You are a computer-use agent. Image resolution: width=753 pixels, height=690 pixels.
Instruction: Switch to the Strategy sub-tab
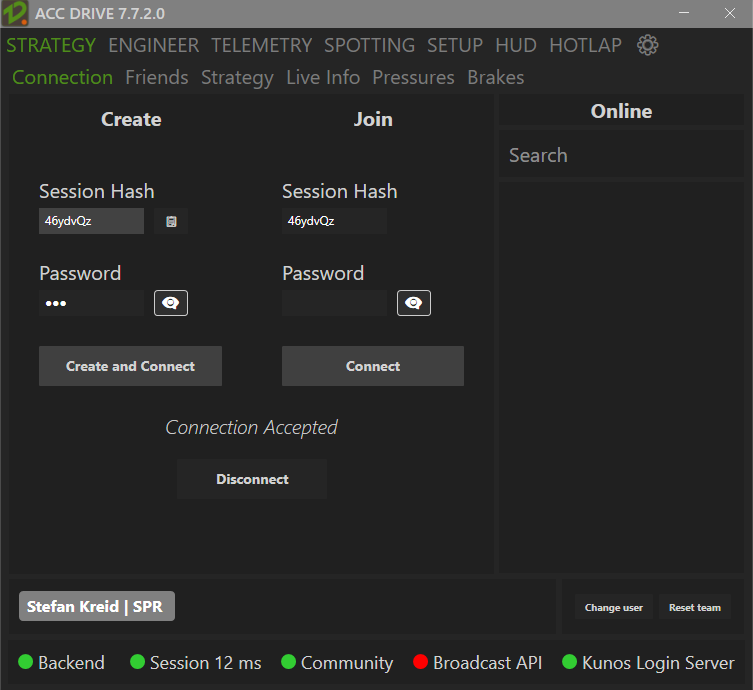click(x=237, y=78)
